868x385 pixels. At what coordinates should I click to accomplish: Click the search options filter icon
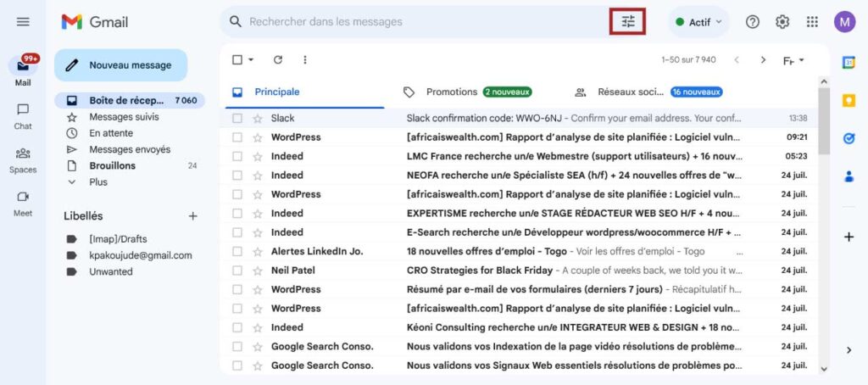[x=628, y=22]
